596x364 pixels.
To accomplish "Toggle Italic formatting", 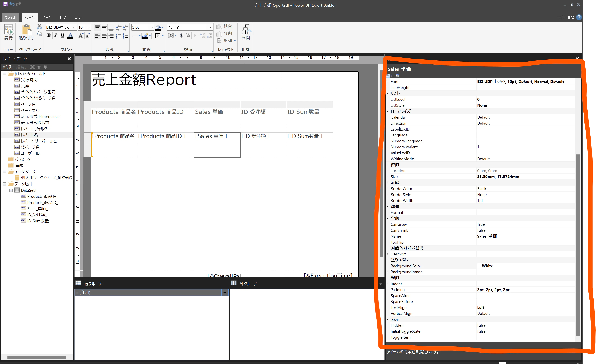I will 56,35.
